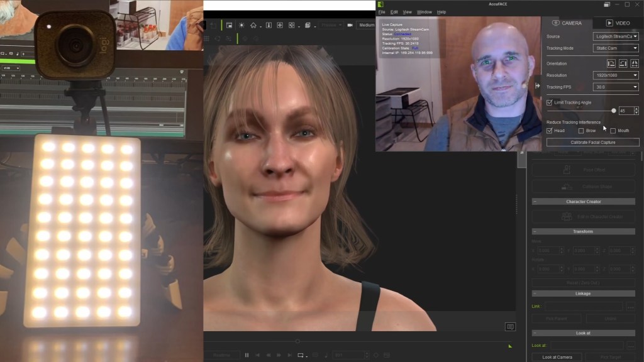Click the stacked layers icon in toolbar
The height and width of the screenshot is (362, 644).
click(307, 25)
